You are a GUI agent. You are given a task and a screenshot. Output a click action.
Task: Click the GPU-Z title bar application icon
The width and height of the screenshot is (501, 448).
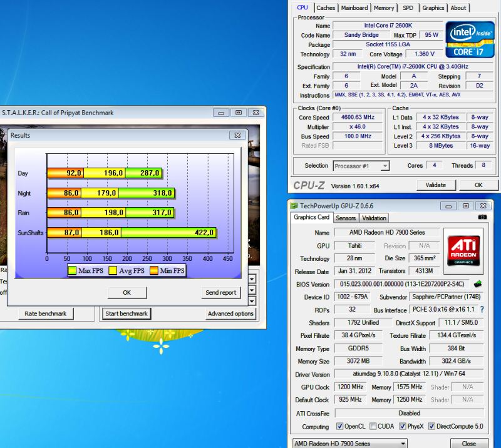[294, 206]
